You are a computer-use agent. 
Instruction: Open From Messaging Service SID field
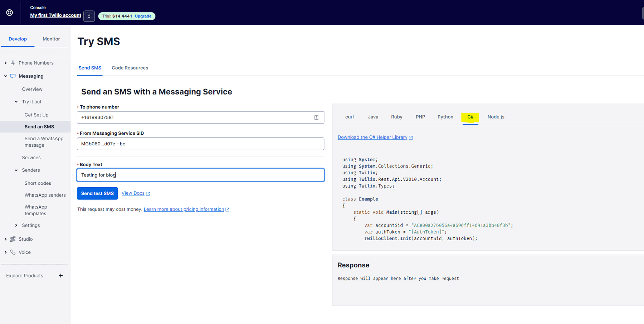pyautogui.click(x=200, y=144)
